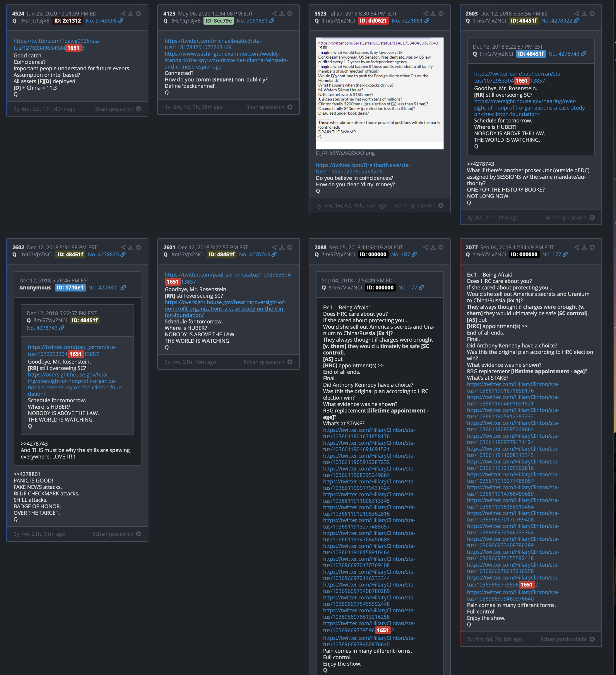This screenshot has width=616, height=675.
Task: Click chain icon beside Anonymous No. 4278801
Action: point(124,288)
